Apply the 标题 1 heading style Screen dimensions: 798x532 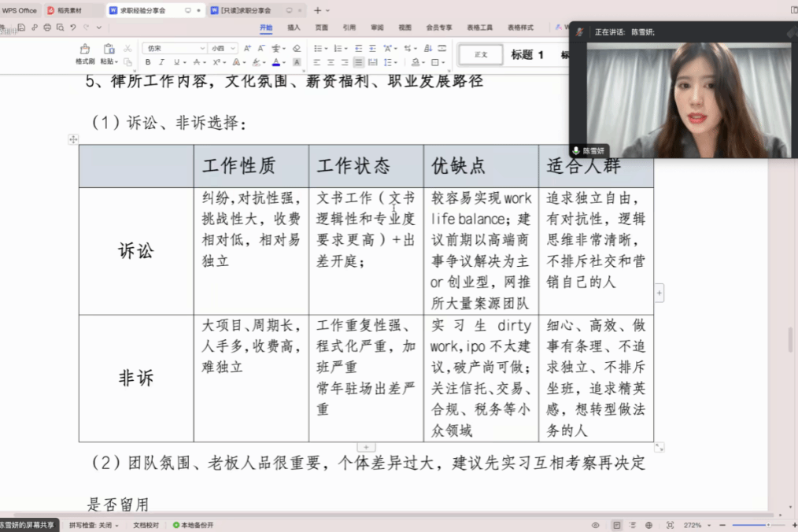pos(526,55)
